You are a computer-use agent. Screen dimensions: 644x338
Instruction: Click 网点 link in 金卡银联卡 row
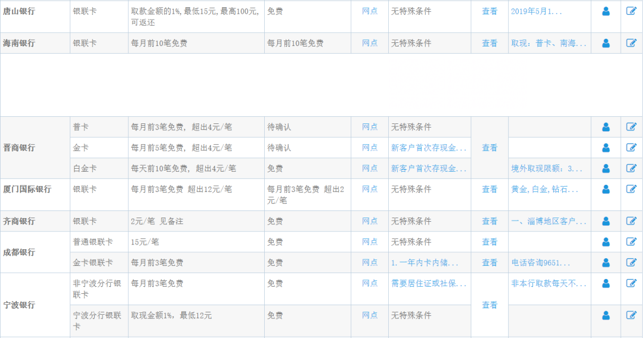pyautogui.click(x=370, y=262)
